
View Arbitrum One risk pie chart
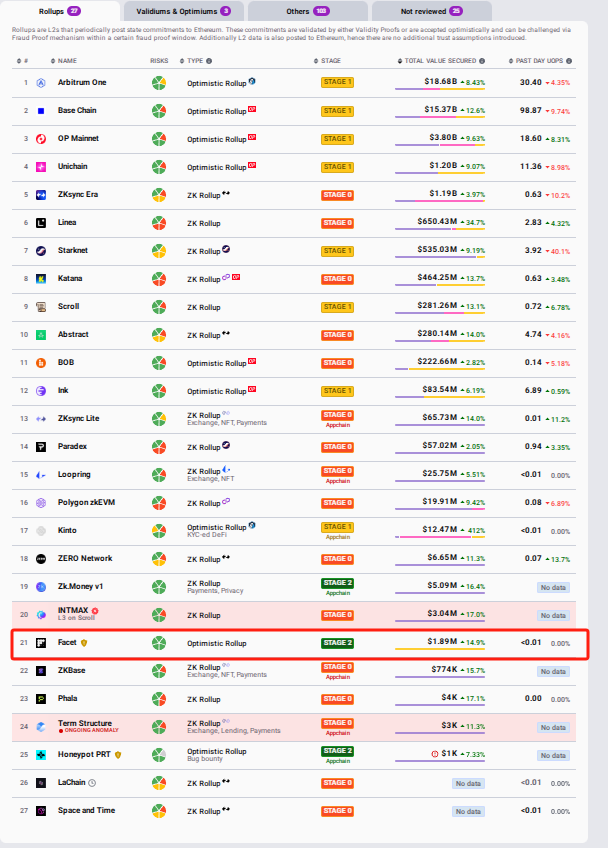point(158,83)
